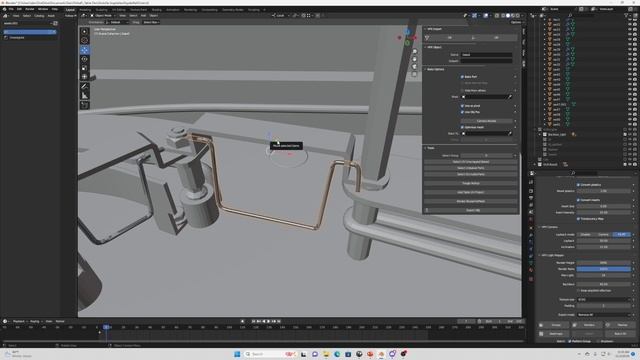Toggle the Platform Group checkbox
The width and height of the screenshot is (640, 360).
[570, 341]
